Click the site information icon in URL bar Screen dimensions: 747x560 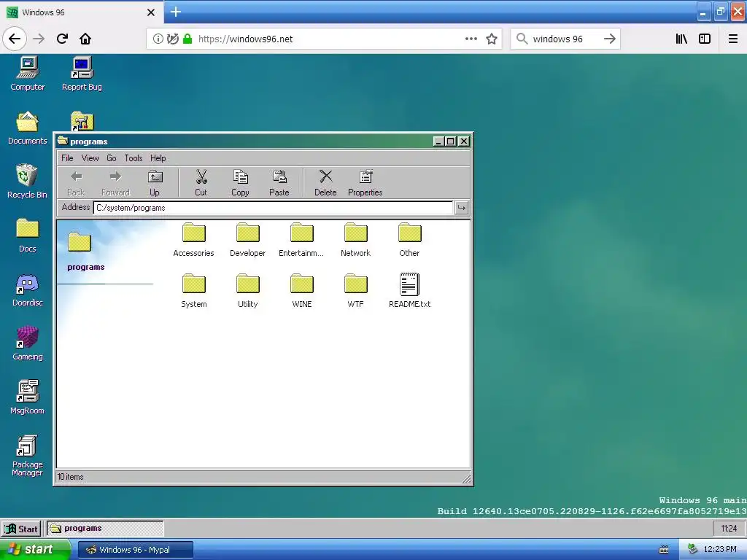(x=158, y=39)
